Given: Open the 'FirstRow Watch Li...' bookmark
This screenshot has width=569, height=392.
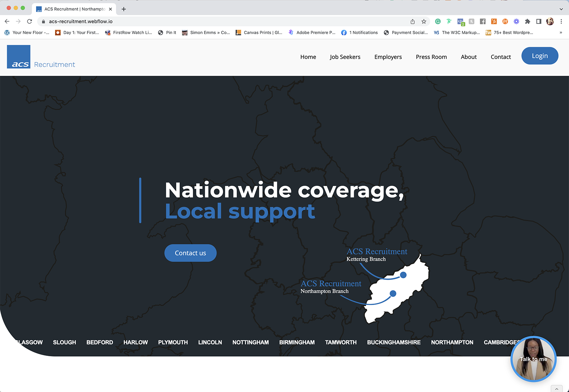Looking at the screenshot, I should [128, 33].
